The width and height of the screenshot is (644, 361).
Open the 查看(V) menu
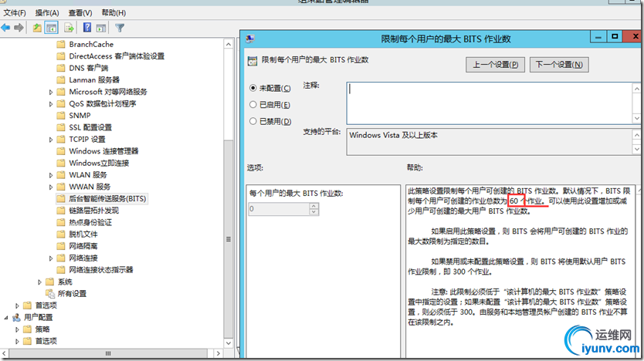tap(80, 13)
